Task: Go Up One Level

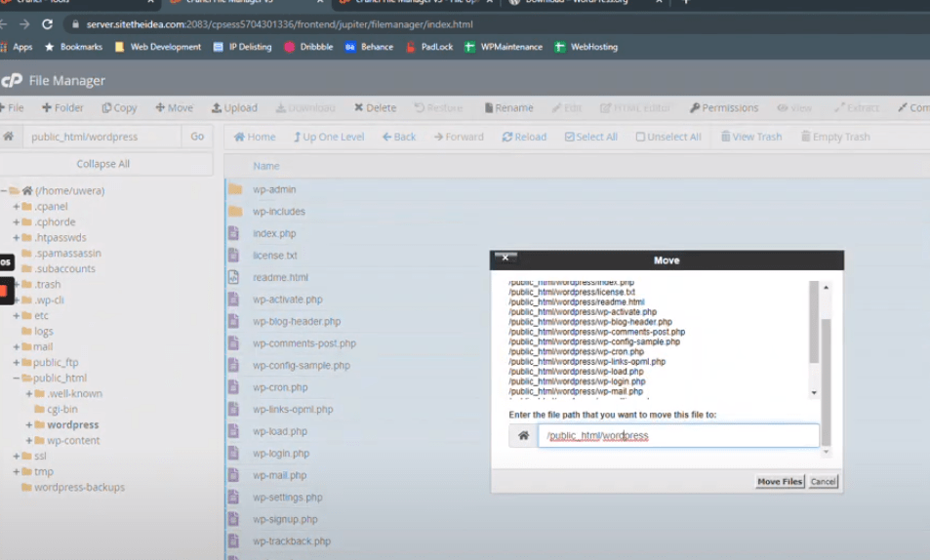Action: coord(329,137)
